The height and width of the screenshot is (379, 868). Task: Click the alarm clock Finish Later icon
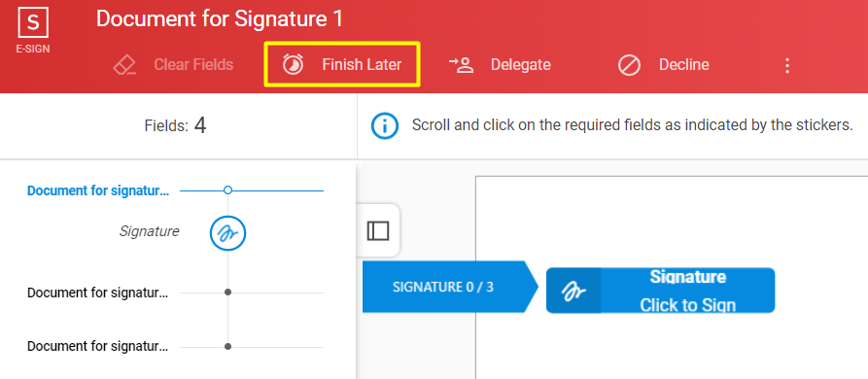coord(293,65)
